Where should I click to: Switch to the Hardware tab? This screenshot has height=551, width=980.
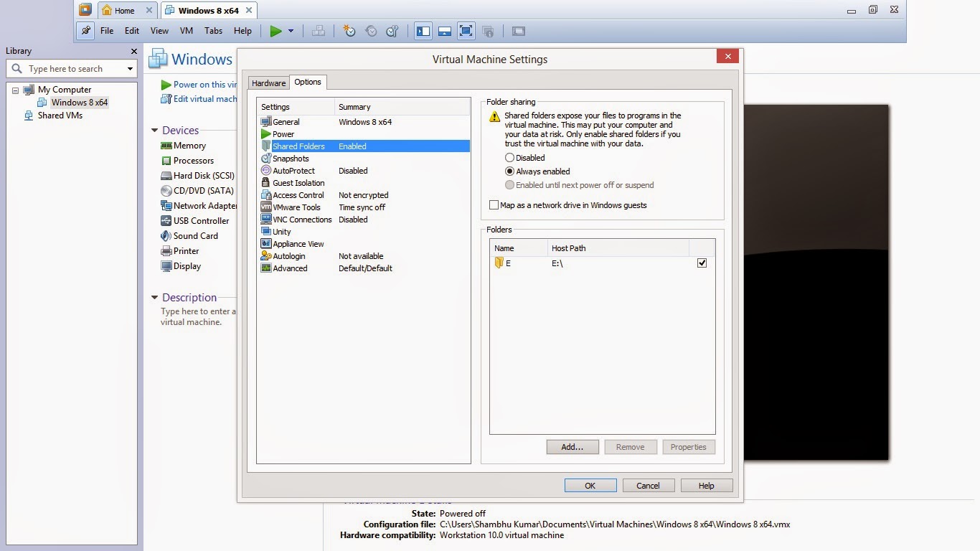(x=269, y=83)
